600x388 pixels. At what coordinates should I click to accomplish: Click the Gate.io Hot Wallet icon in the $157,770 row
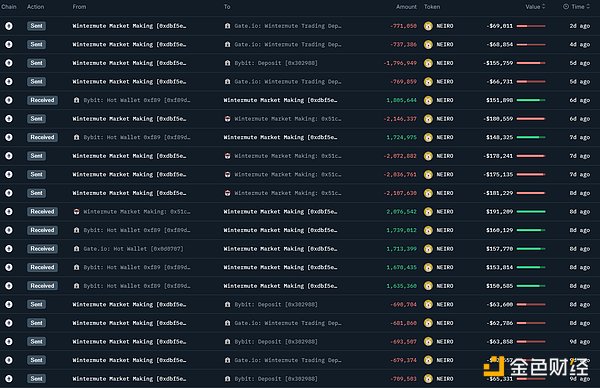click(77, 249)
